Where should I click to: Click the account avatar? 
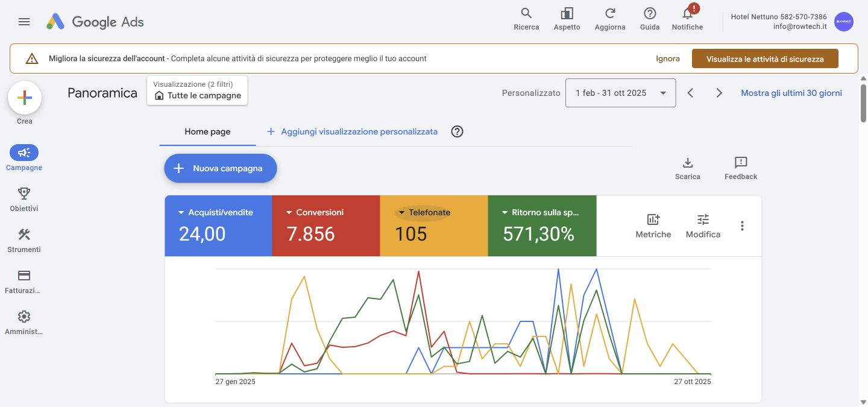pyautogui.click(x=844, y=22)
